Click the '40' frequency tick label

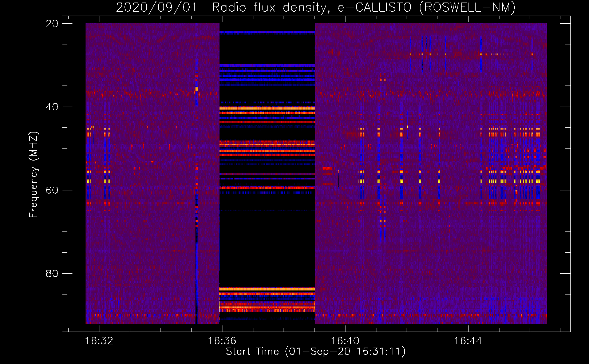52,107
